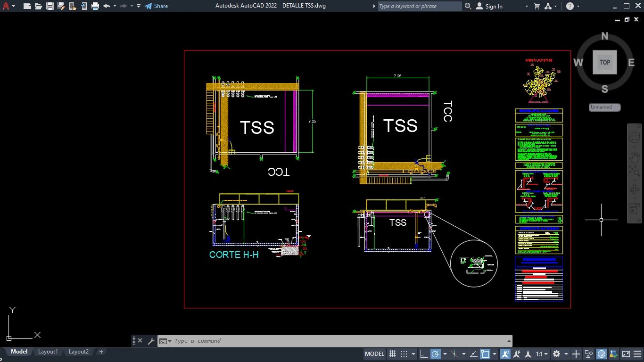Open a drawing with the Open folder icon
Viewport: 644px width, 362px height.
tap(38, 6)
